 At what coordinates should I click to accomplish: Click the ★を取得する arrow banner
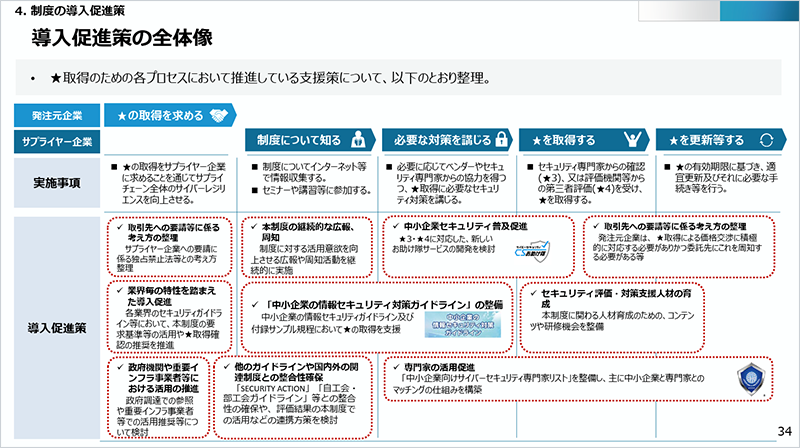pyautogui.click(x=584, y=140)
